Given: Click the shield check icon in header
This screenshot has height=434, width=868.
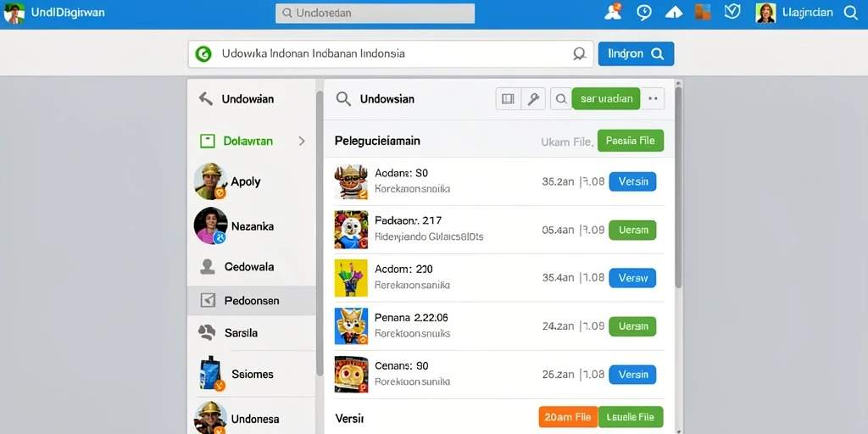Looking at the screenshot, I should [x=732, y=12].
